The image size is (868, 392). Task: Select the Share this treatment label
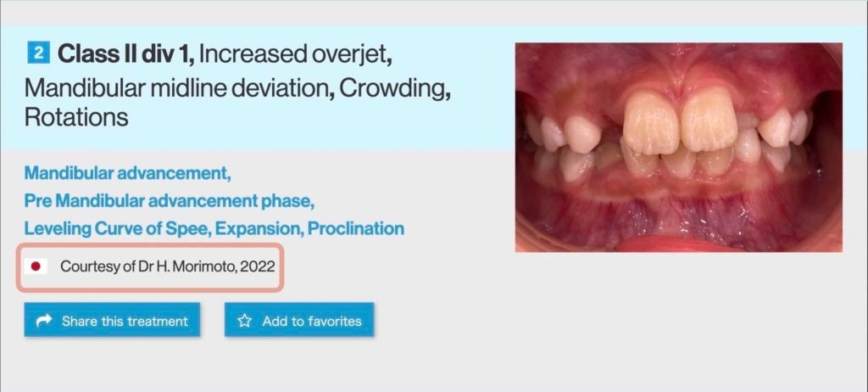pyautogui.click(x=125, y=321)
